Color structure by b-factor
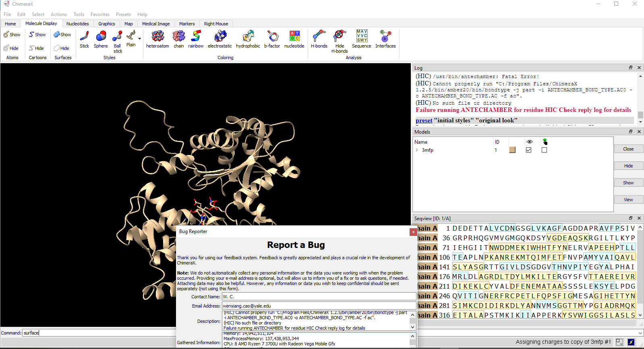644x349 pixels. pyautogui.click(x=272, y=39)
